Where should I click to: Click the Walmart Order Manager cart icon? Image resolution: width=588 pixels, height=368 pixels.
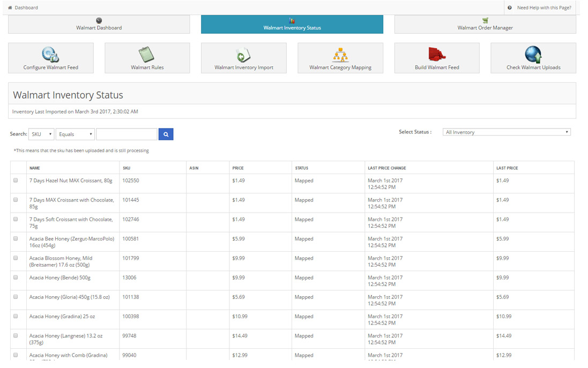click(485, 20)
